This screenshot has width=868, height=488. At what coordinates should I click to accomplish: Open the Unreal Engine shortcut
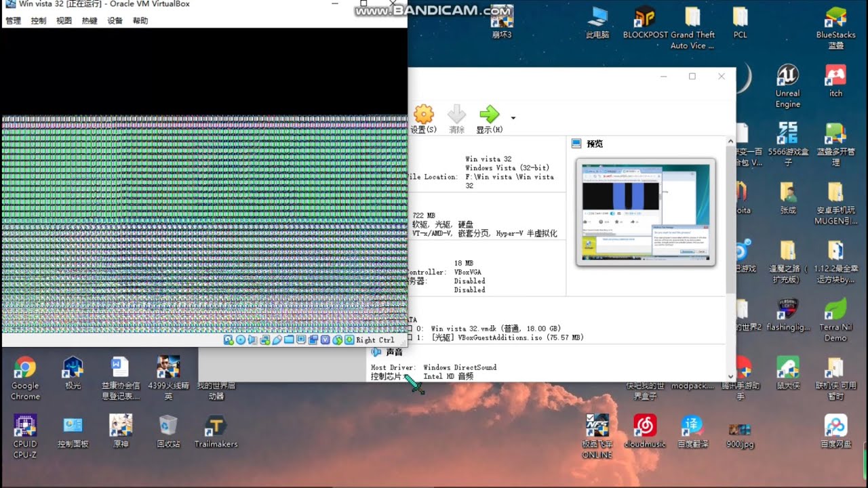tap(787, 85)
